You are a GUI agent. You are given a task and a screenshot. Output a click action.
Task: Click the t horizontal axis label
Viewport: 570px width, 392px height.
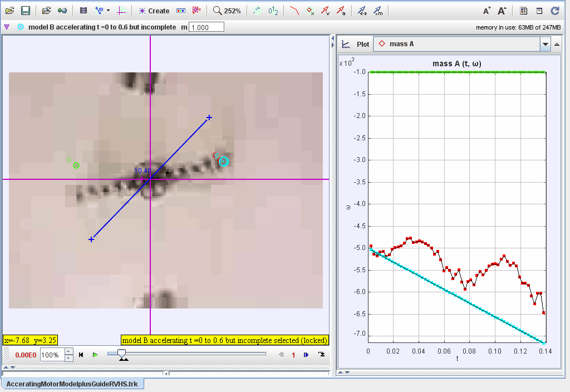click(458, 359)
